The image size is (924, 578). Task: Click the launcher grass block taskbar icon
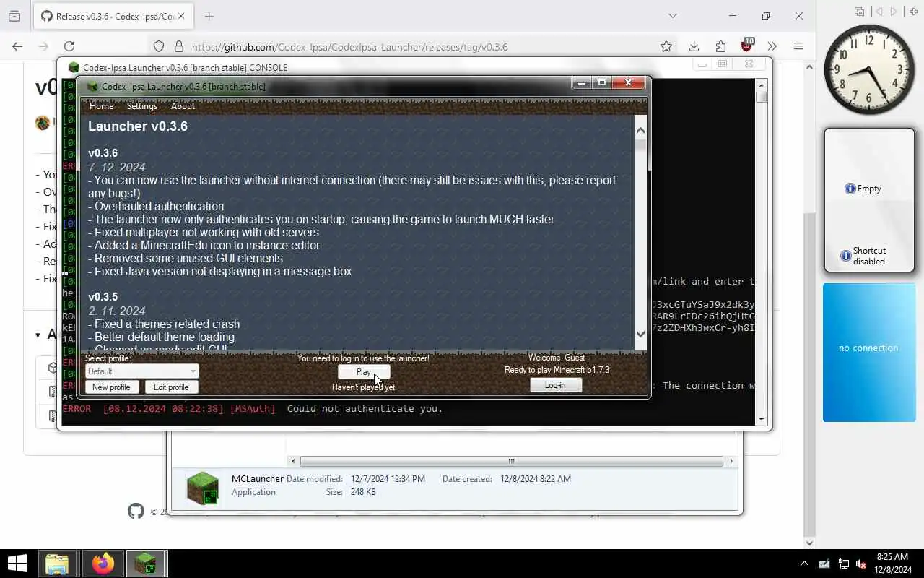(146, 564)
